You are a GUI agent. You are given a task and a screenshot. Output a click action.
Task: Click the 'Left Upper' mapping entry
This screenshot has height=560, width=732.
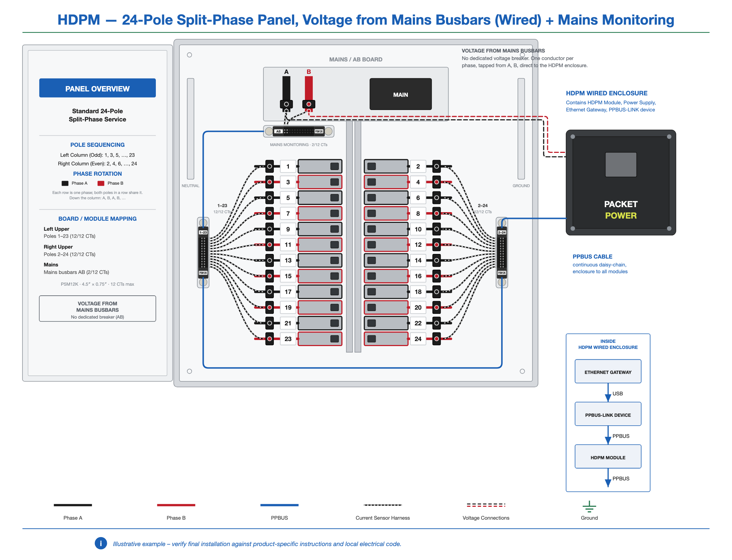pyautogui.click(x=56, y=229)
